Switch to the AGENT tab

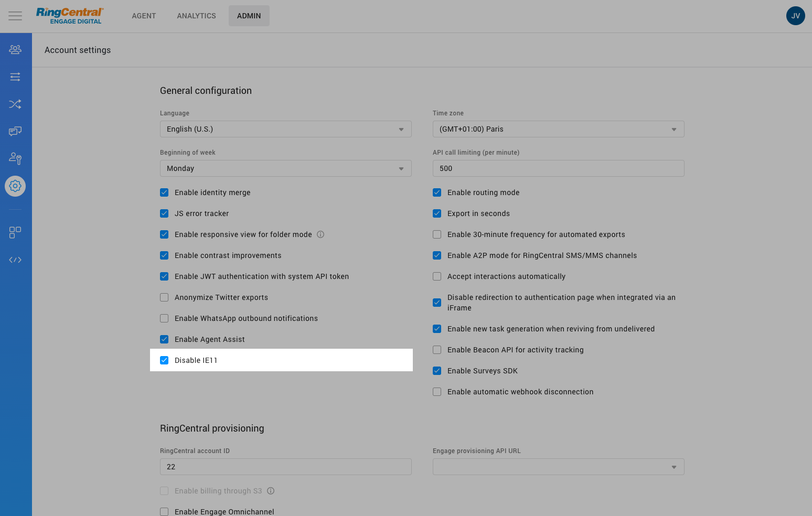pyautogui.click(x=144, y=16)
